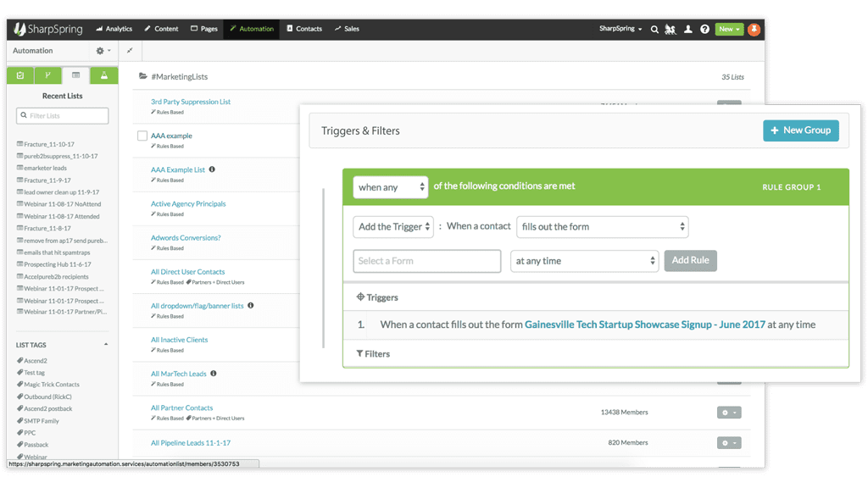Open the Pages menu
Screen dimensions: 868x488
click(204, 29)
